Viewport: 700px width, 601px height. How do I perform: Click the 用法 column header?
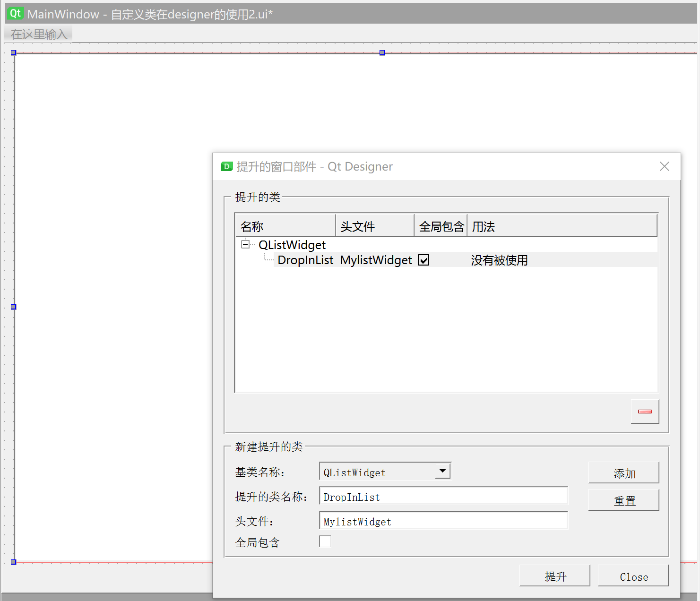(484, 226)
